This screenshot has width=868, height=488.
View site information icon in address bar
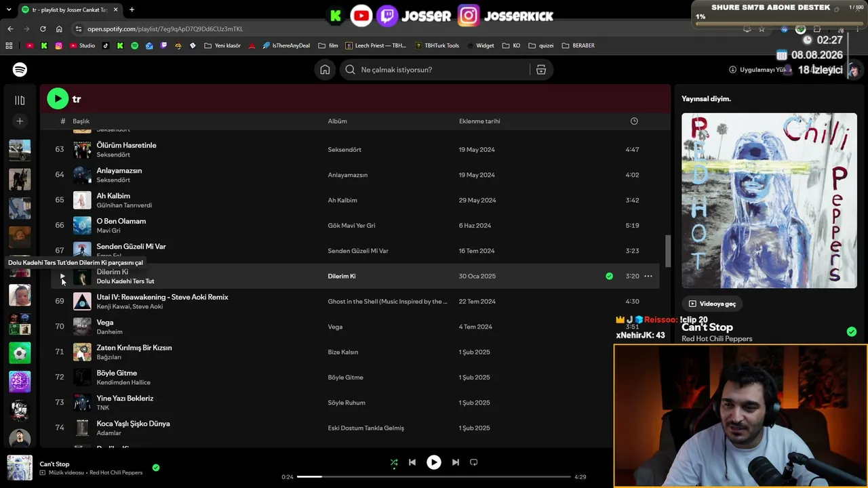[x=79, y=29]
